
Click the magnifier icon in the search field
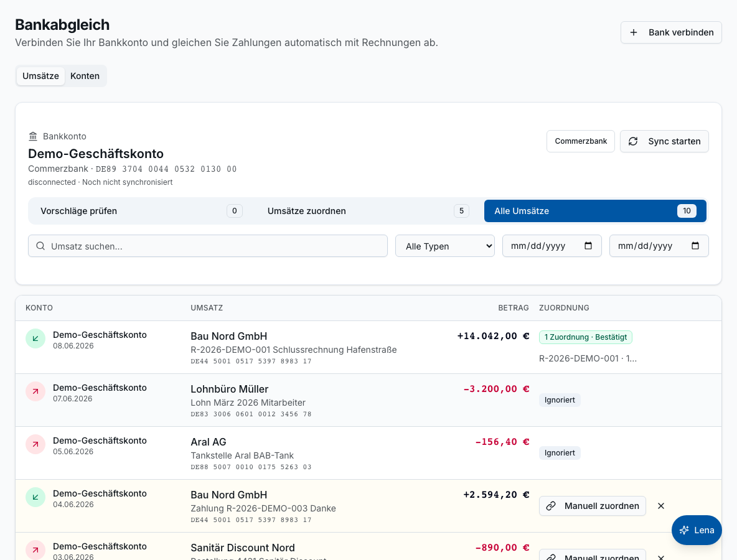[41, 246]
